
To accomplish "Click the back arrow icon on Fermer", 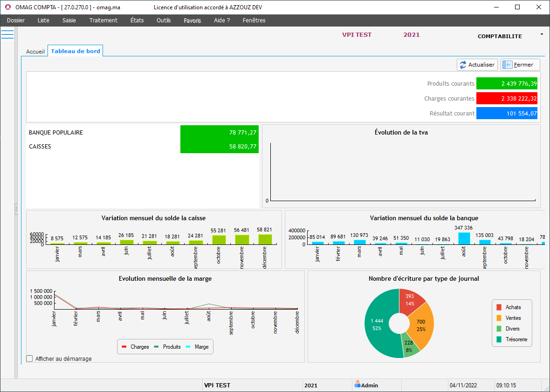I will click(508, 65).
